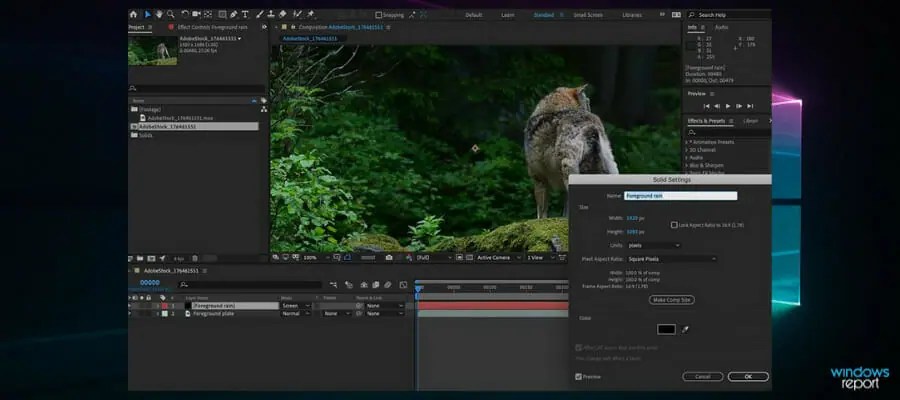Select the Puppet Pin tool
The image size is (900, 400).
[x=311, y=15]
